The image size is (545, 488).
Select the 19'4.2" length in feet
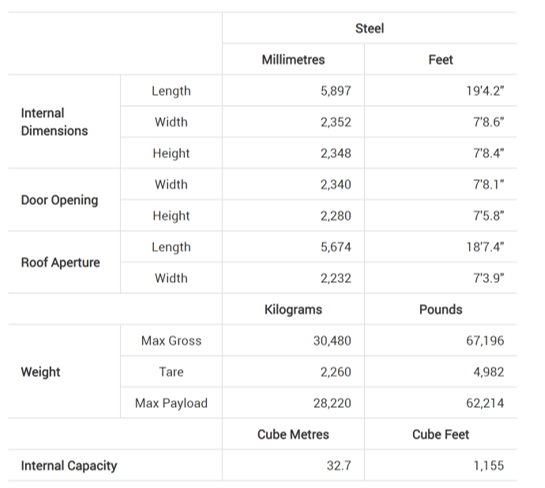click(x=485, y=91)
